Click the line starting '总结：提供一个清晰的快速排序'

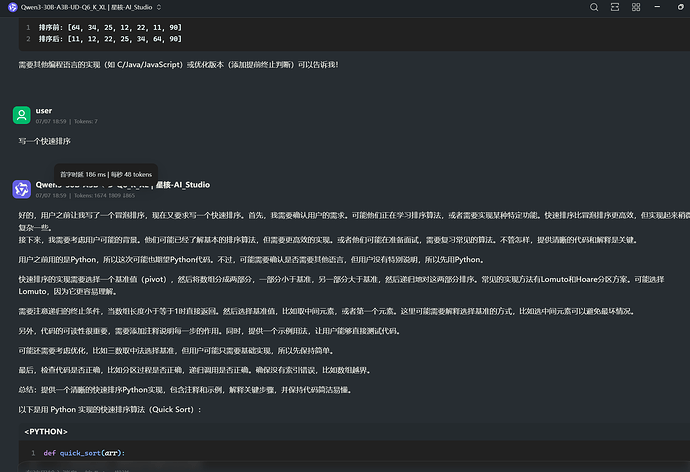pyautogui.click(x=186, y=390)
